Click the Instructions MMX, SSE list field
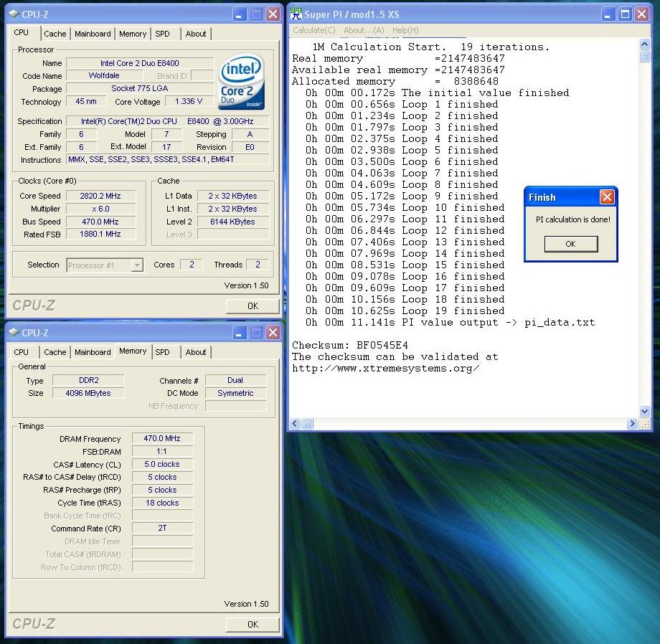 point(168,159)
